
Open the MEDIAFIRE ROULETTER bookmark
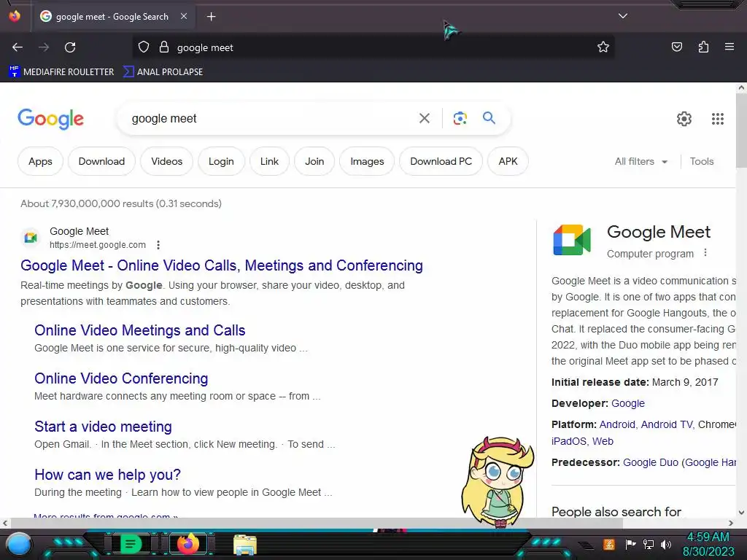click(61, 72)
